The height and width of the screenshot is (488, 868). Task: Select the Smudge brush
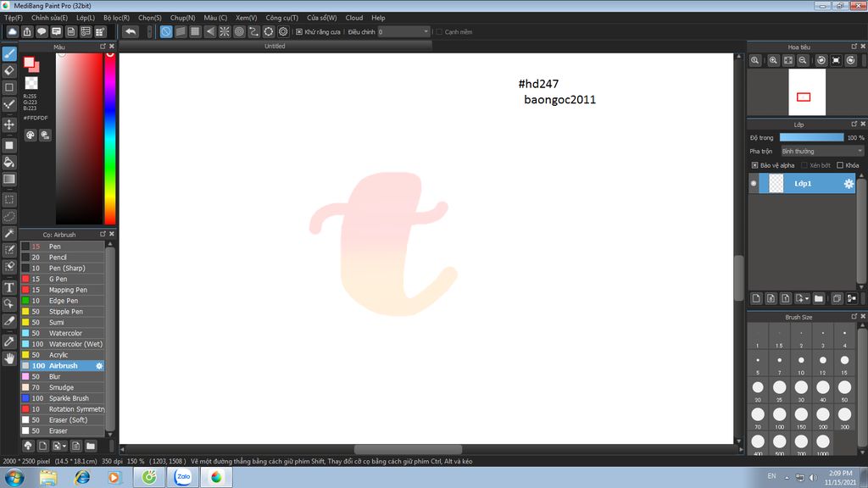[x=63, y=387]
